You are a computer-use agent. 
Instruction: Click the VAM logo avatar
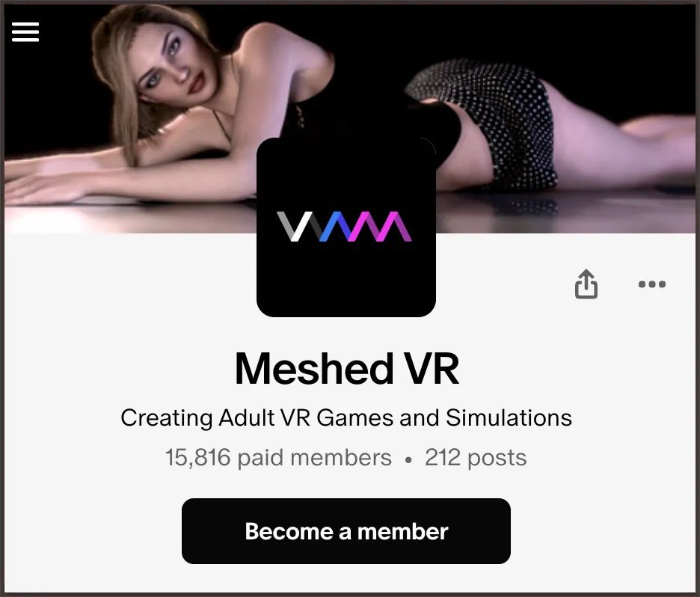(346, 227)
